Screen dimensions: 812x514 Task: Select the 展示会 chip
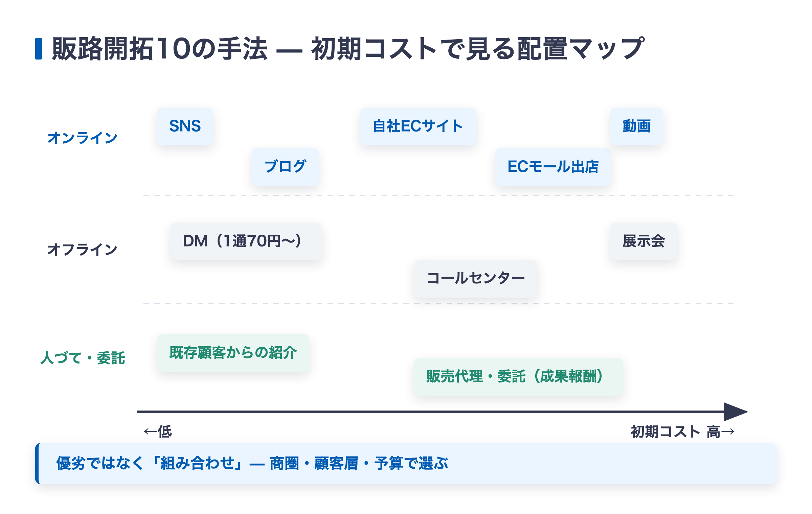(644, 241)
